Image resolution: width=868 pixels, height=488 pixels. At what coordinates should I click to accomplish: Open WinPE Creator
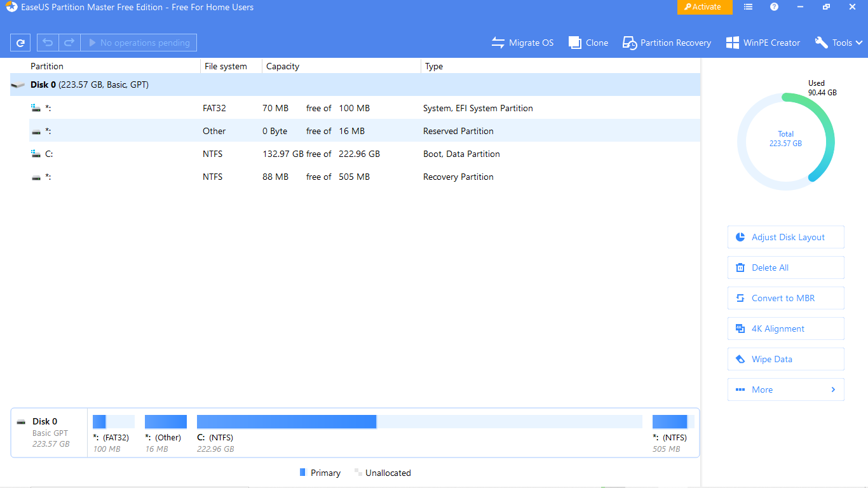coord(763,43)
